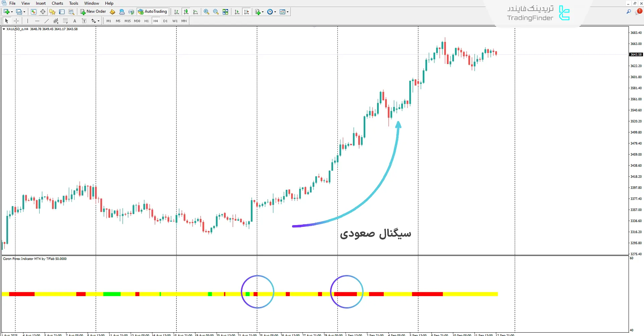
Task: Open the Charts menu
Action: [57, 3]
